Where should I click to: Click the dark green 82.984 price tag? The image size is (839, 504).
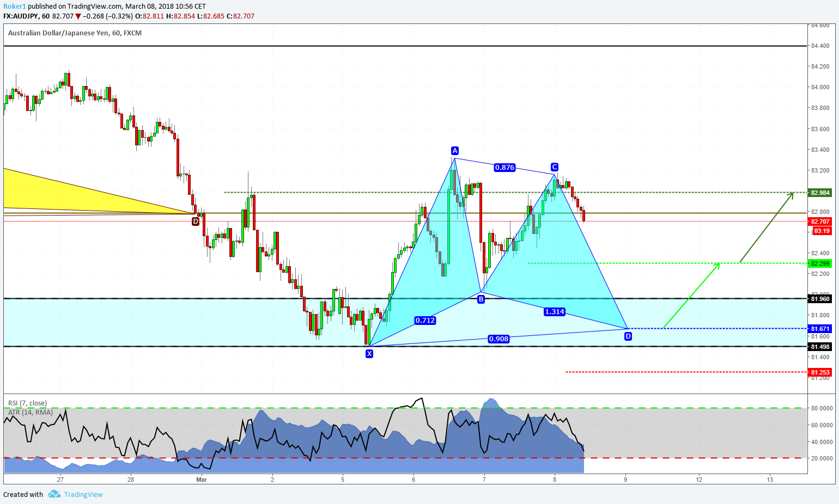point(820,193)
